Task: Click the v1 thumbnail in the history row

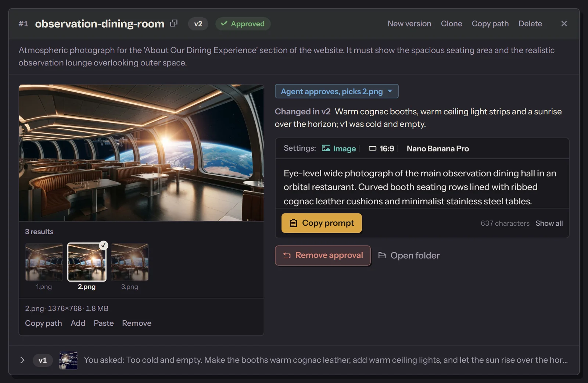Action: 68,360
